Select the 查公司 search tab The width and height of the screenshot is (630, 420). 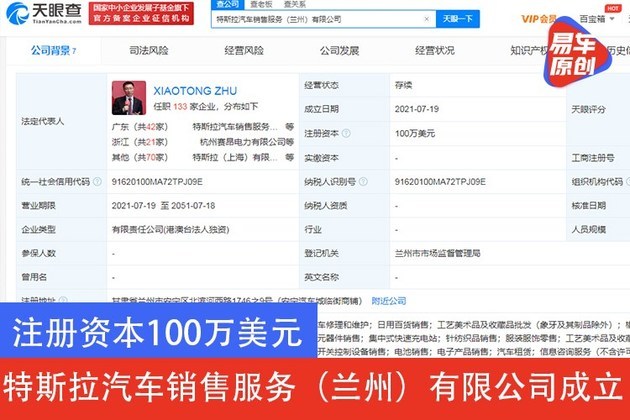tap(227, 4)
